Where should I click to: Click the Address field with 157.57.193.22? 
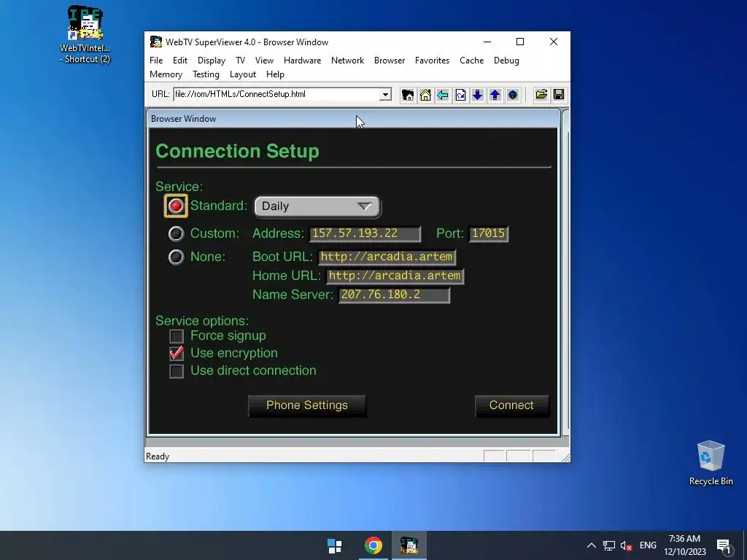tap(365, 233)
